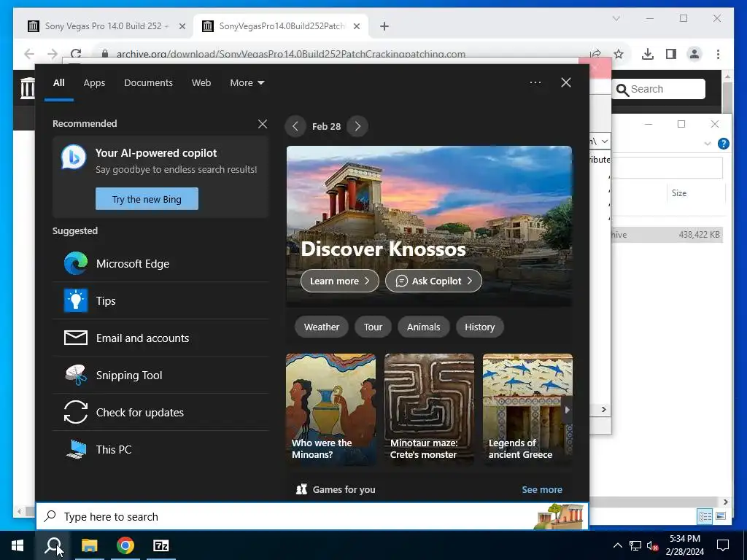Open Microsoft Edge from suggested list
Image resolution: width=747 pixels, height=560 pixels.
point(160,263)
